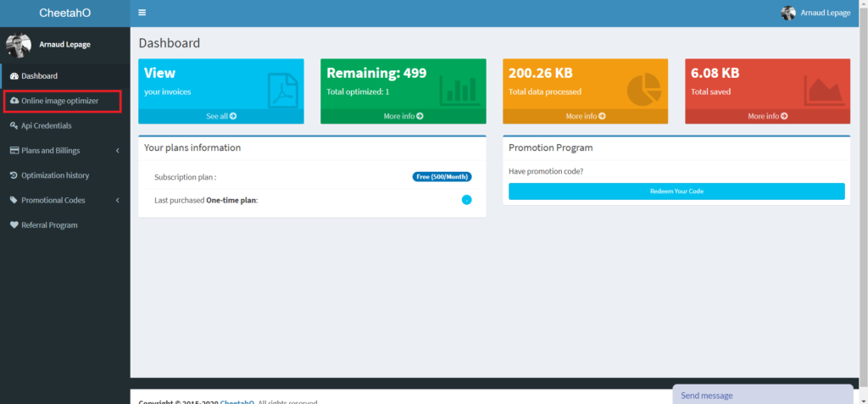868x404 pixels.
Task: Toggle the sidebar with the hamburger icon
Action: tap(142, 13)
